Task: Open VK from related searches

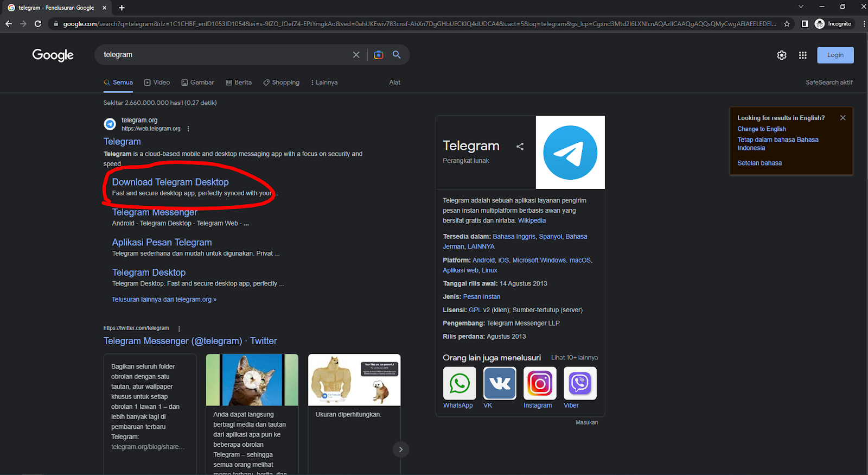Action: tap(500, 388)
